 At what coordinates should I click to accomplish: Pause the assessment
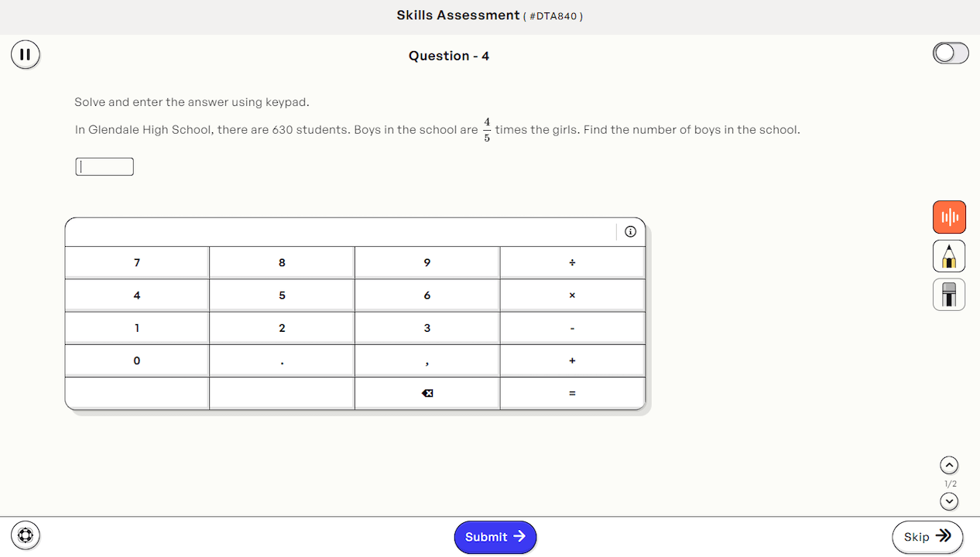coord(26,54)
